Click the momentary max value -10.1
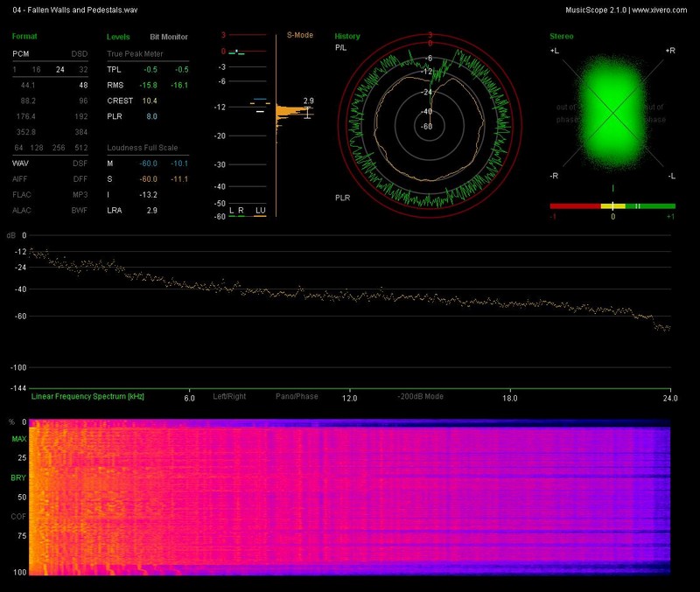This screenshot has width=700, height=592. 179,164
